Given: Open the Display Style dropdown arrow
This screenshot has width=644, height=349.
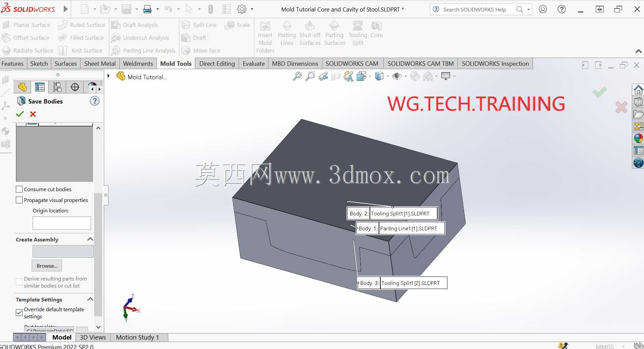Looking at the screenshot, I should (388, 76).
